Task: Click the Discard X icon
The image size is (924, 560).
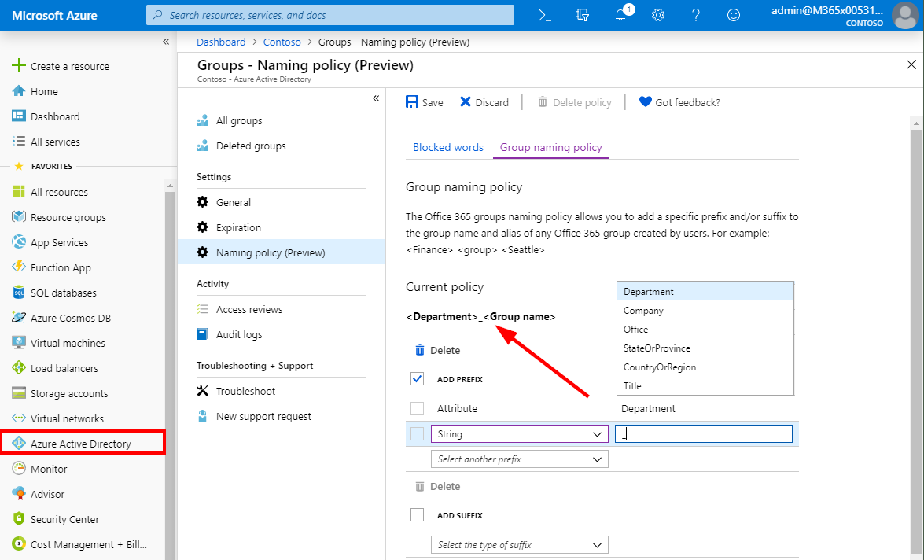Action: 466,102
